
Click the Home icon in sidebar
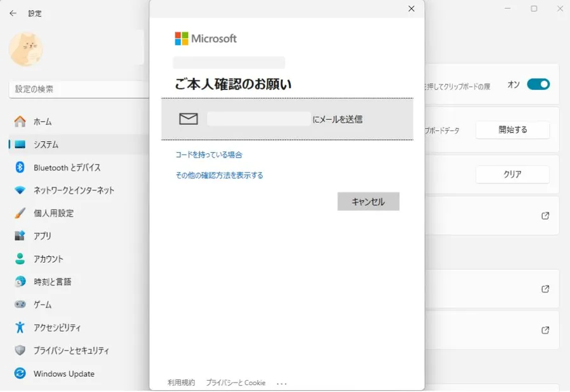(x=20, y=122)
